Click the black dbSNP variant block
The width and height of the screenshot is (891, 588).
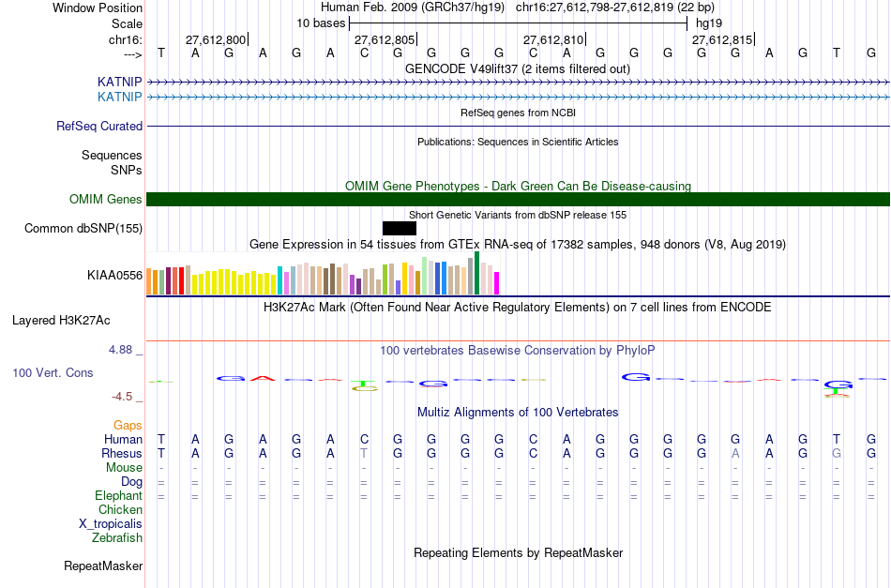point(400,229)
